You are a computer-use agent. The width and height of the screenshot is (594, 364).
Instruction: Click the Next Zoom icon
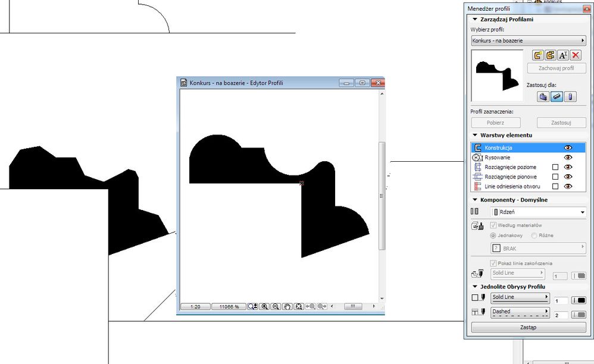[x=322, y=306]
